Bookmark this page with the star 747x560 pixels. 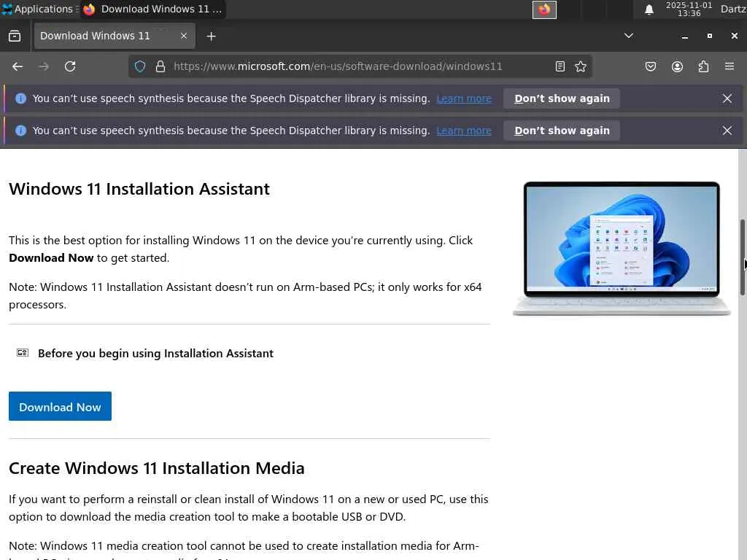pos(581,66)
